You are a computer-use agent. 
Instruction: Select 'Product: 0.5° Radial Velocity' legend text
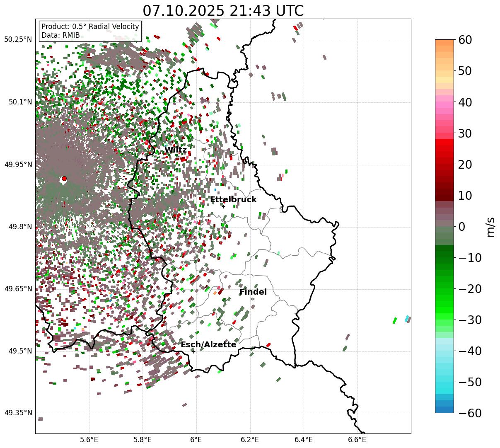click(x=90, y=27)
